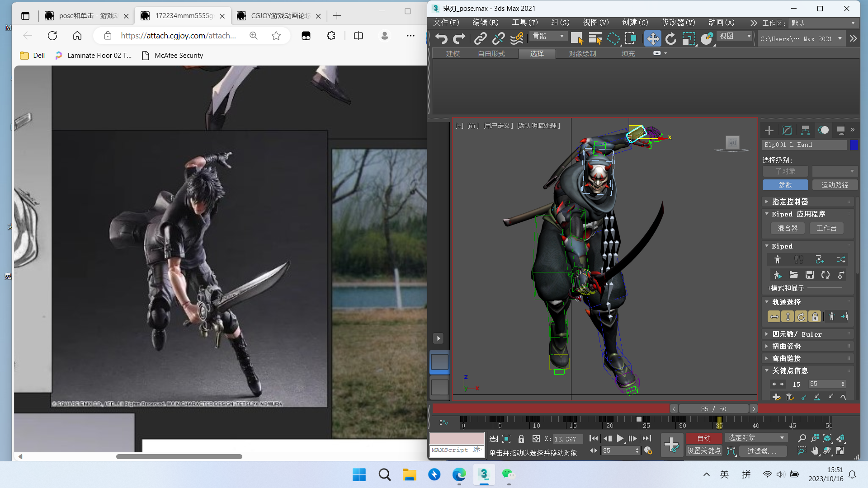Screen dimensions: 868x488
Task: Open the 骨骼 selection filter dropdown
Action: click(548, 36)
